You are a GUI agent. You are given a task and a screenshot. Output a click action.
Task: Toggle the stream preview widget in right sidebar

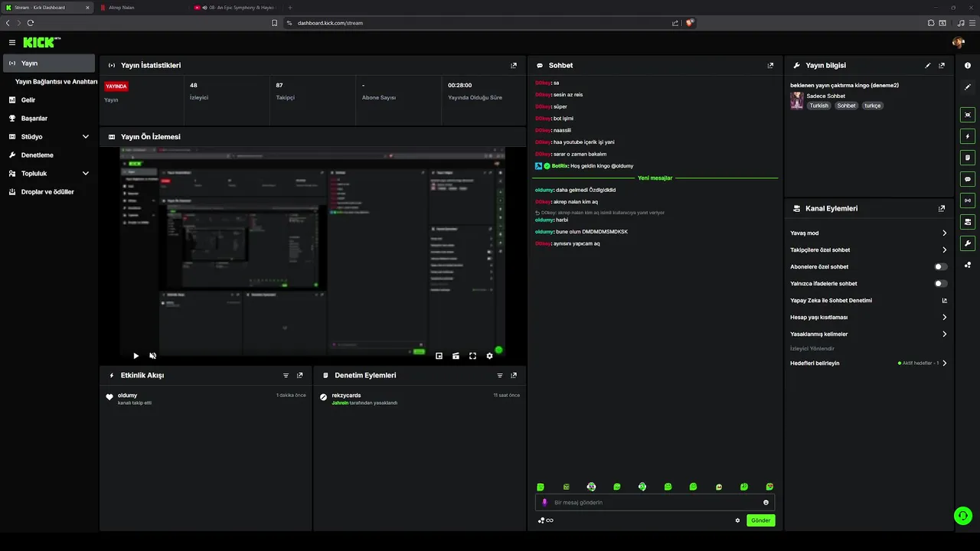click(968, 115)
